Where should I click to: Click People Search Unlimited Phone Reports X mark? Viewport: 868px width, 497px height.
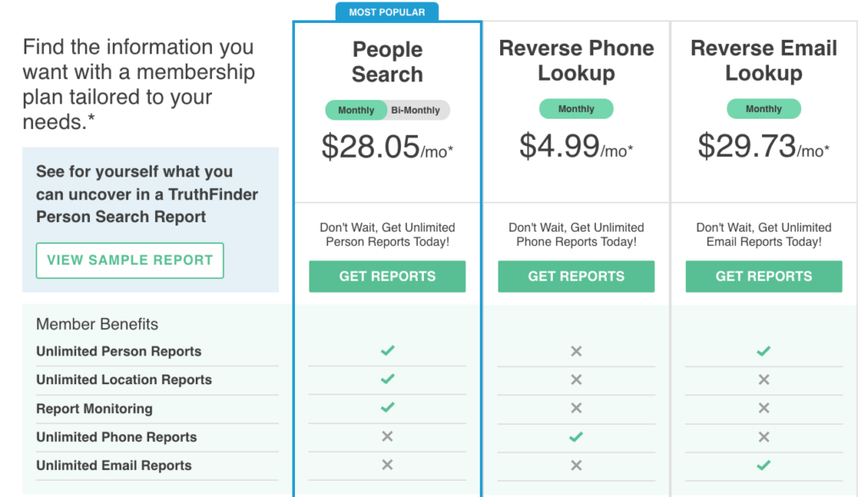tap(387, 436)
